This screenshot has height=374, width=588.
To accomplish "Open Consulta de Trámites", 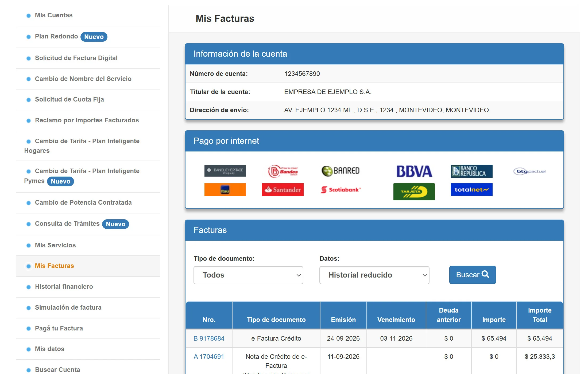I will 67,224.
